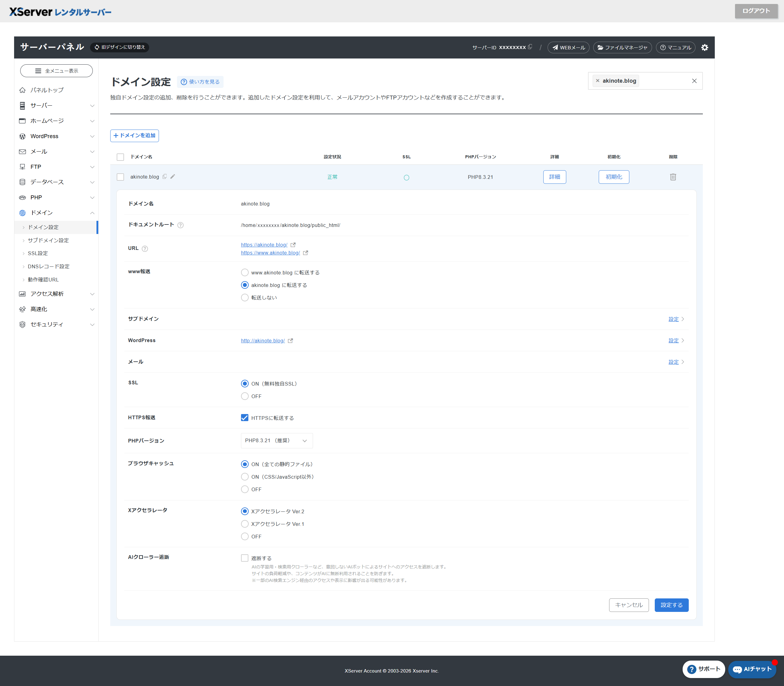Delete akinote.blog with trash icon
Screen dimensions: 784x686
pyautogui.click(x=673, y=177)
